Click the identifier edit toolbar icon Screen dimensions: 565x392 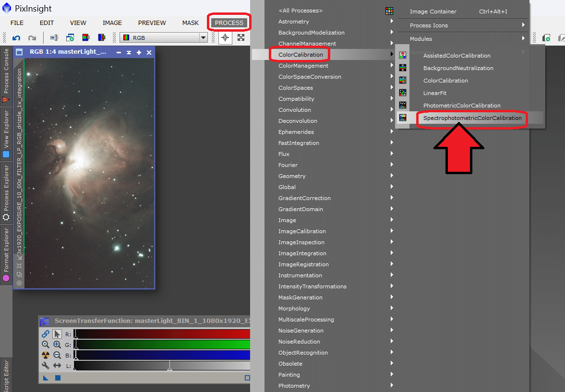point(54,37)
